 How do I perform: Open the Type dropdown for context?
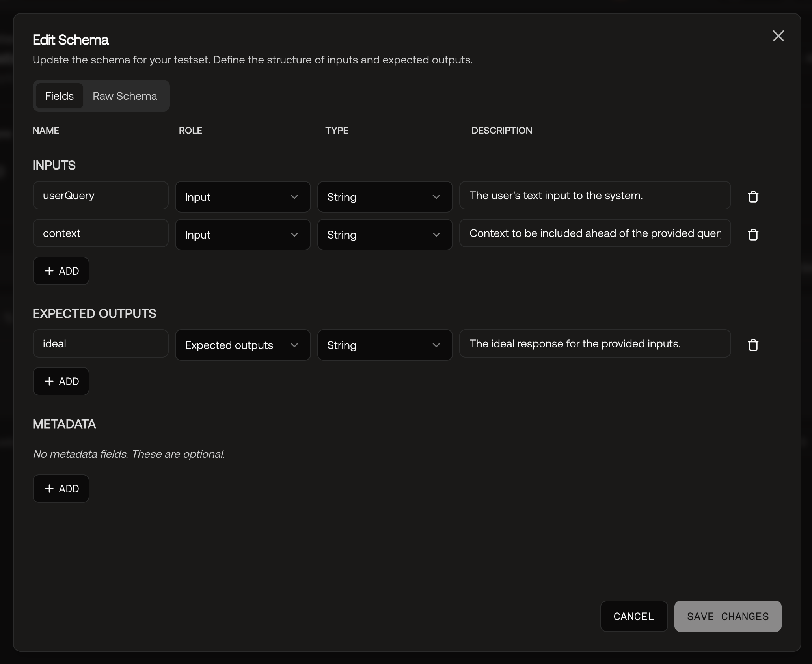coord(385,235)
